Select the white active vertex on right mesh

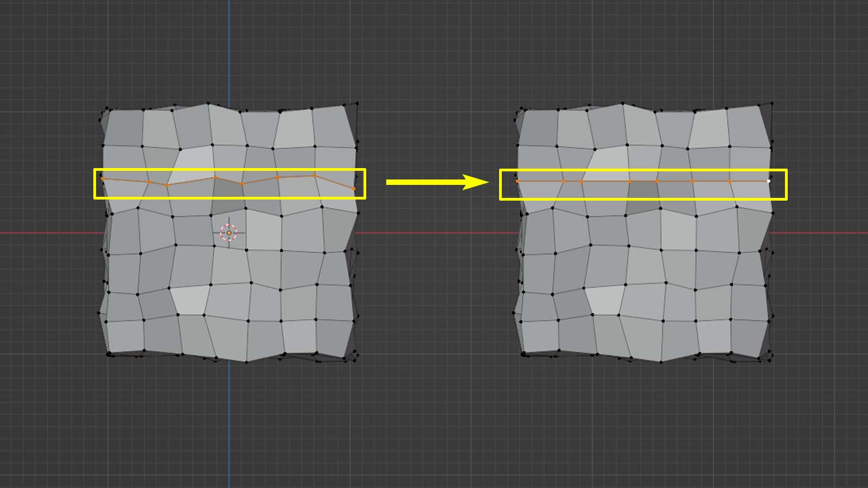769,181
